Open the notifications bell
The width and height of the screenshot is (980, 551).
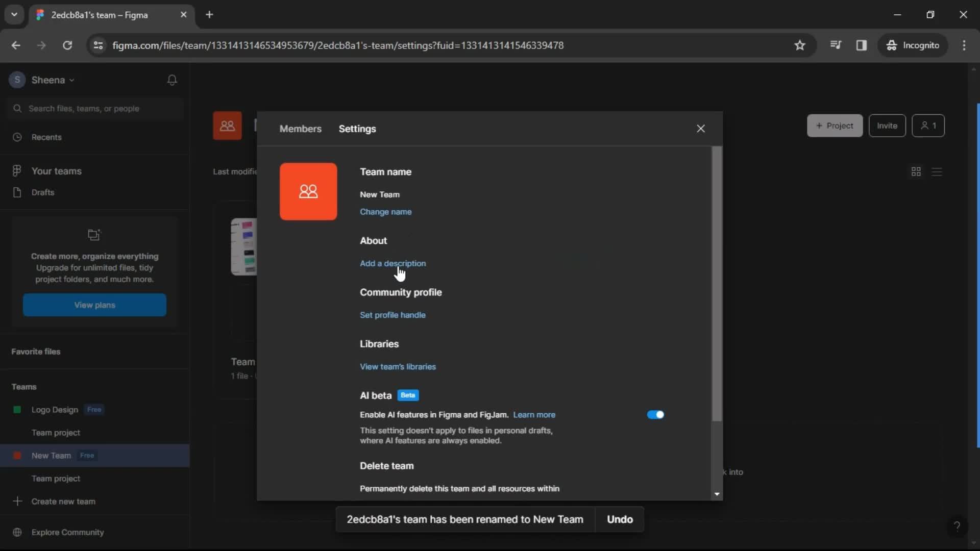[172, 80]
